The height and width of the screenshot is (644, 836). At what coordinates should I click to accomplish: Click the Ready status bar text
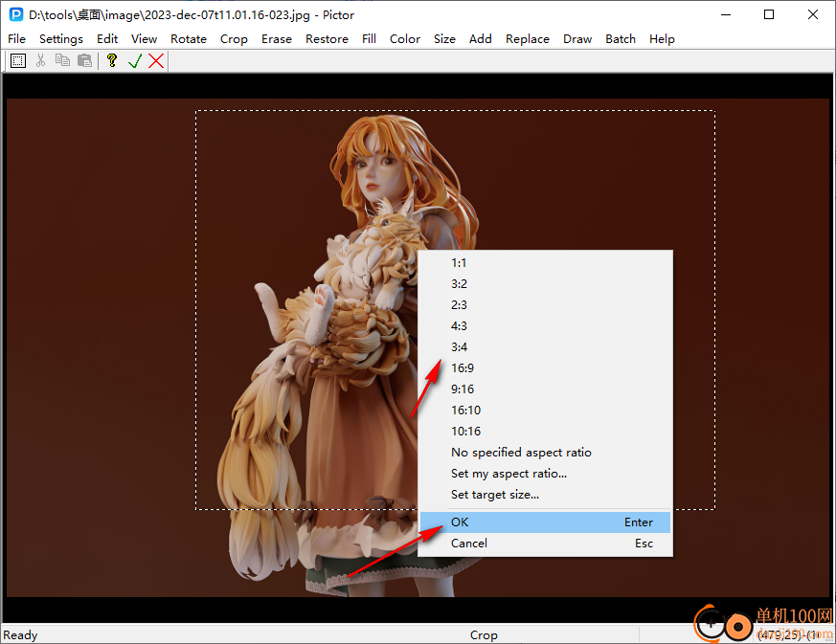[x=20, y=635]
